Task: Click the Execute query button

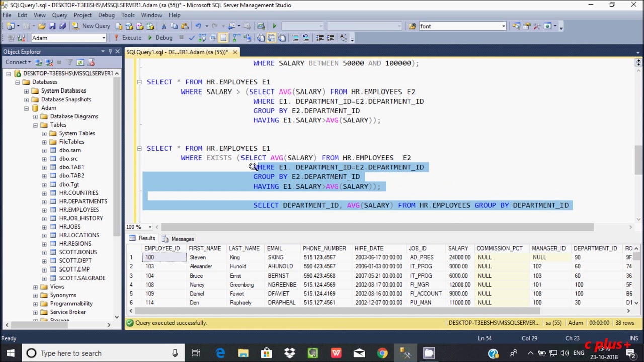Action: coord(128,38)
